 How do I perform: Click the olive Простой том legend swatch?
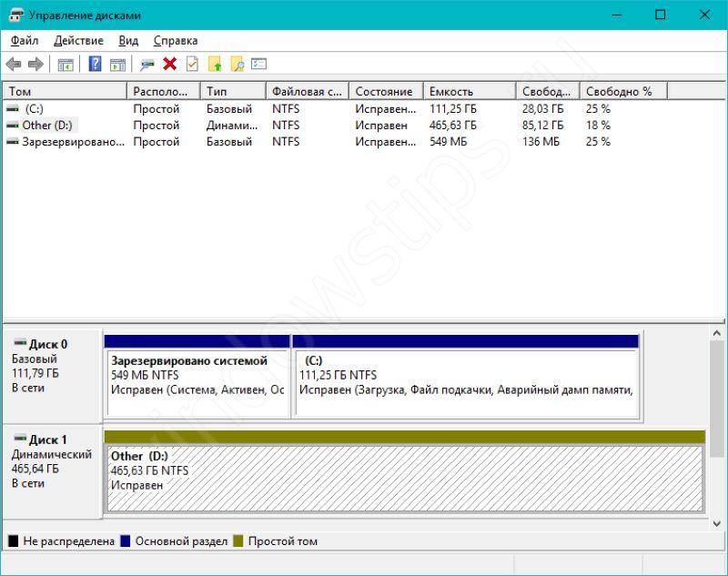point(238,541)
